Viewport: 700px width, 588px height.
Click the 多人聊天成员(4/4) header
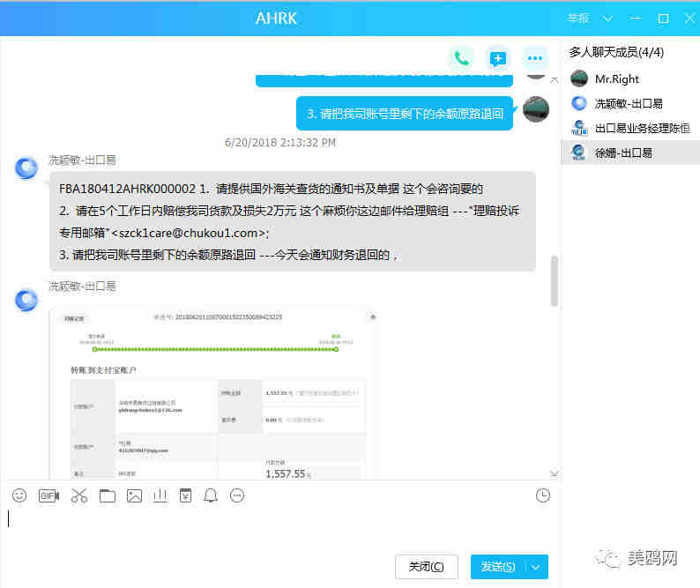[616, 52]
